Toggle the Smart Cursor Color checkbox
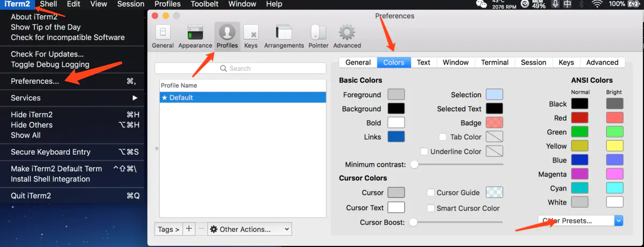The width and height of the screenshot is (644, 247). [x=430, y=208]
